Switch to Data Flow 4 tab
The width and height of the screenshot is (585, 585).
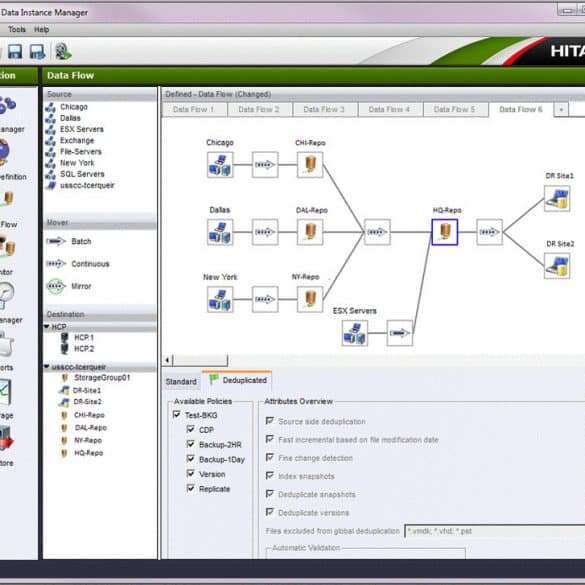click(x=390, y=109)
